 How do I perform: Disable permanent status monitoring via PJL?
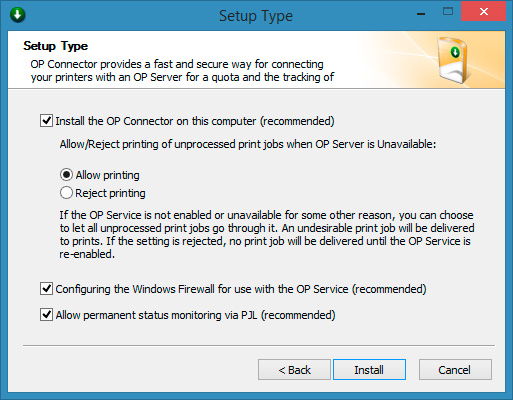point(46,315)
